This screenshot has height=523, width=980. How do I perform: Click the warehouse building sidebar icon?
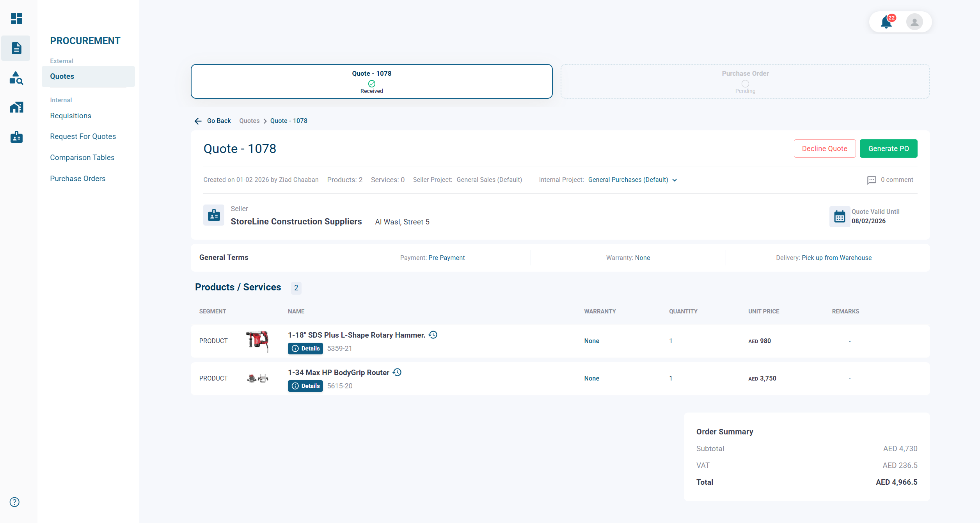point(16,107)
